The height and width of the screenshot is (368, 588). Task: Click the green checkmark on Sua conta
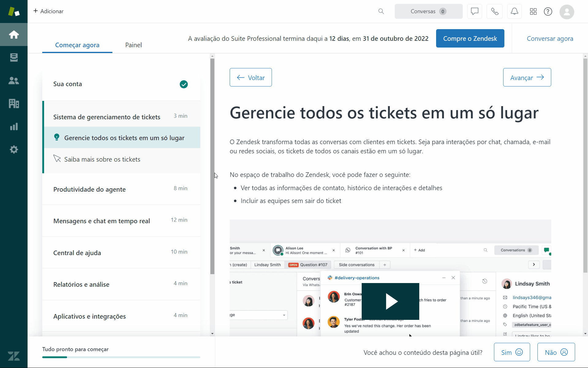coord(184,84)
